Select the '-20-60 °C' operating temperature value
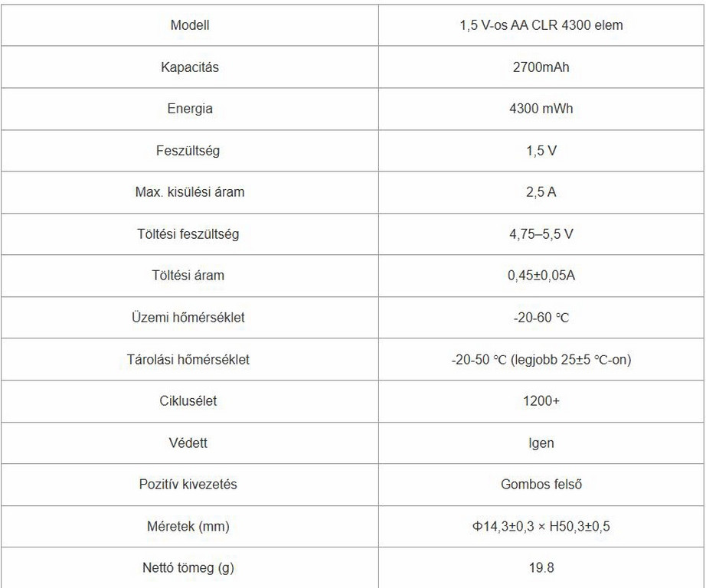The height and width of the screenshot is (588, 706). pos(541,318)
